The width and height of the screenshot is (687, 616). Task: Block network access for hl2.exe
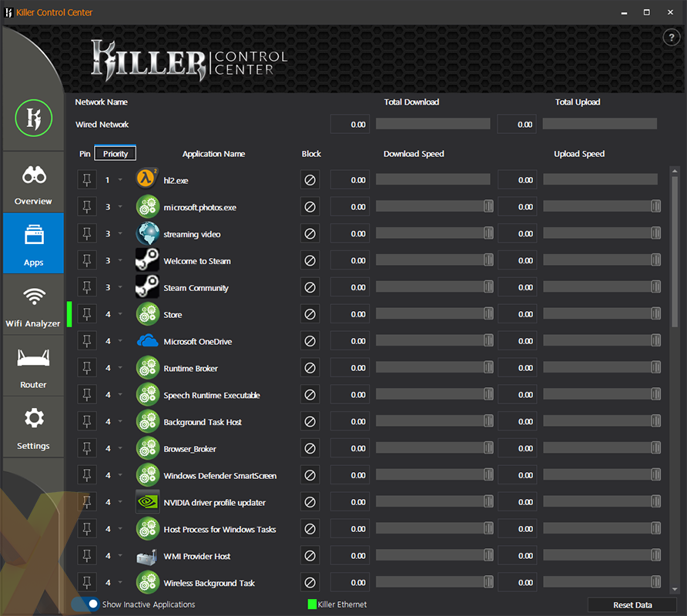[310, 179]
